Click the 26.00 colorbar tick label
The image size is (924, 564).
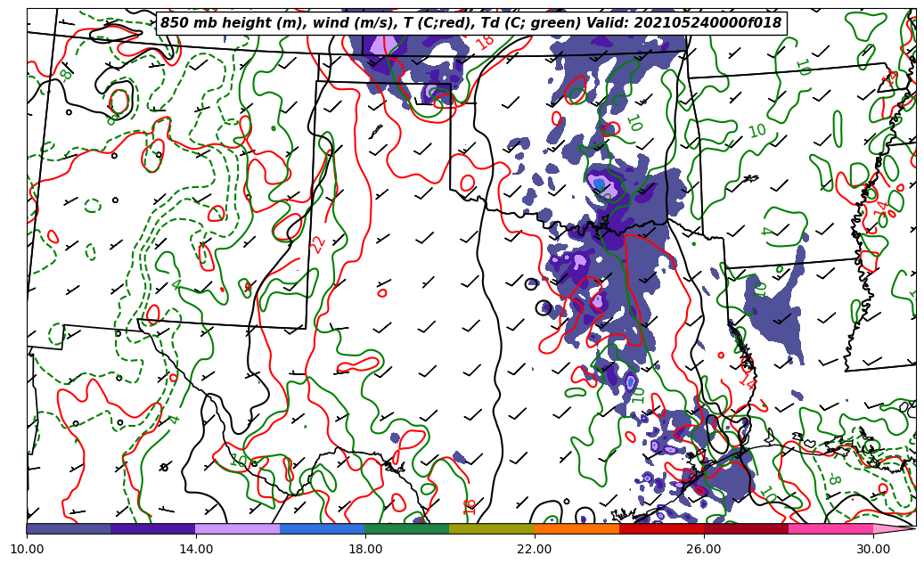(704, 549)
